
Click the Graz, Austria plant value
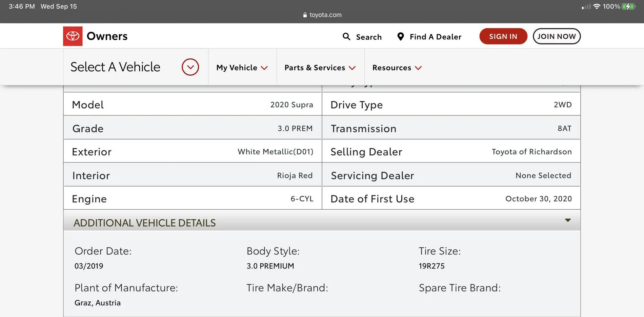[x=98, y=303]
